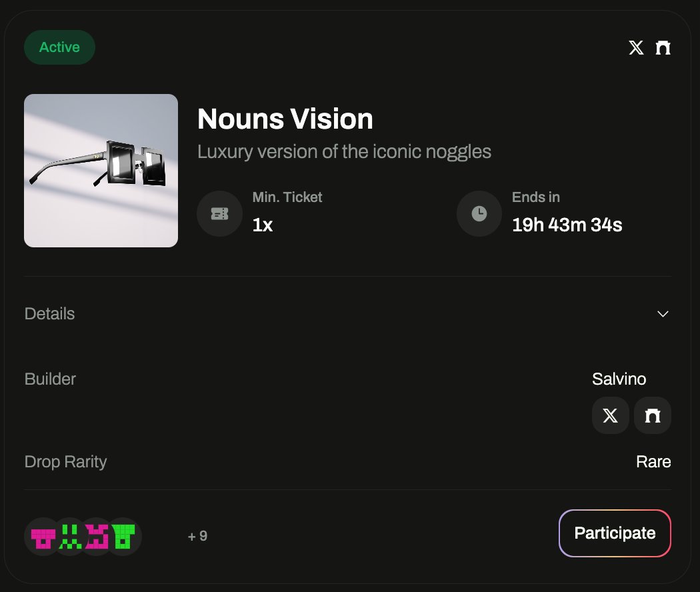This screenshot has width=700, height=592.
Task: Expand the Details chevron
Action: [663, 314]
